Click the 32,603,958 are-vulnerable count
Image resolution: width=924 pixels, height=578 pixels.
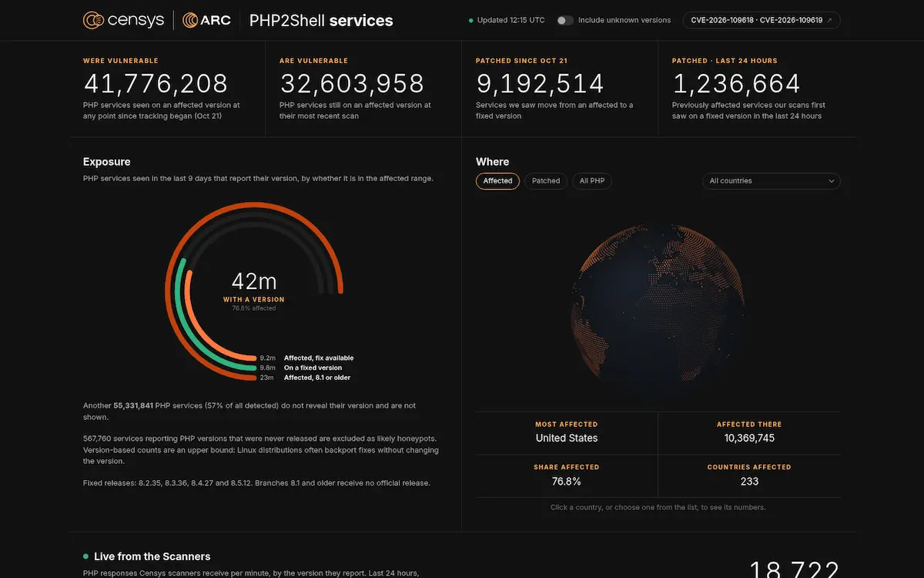(x=353, y=83)
